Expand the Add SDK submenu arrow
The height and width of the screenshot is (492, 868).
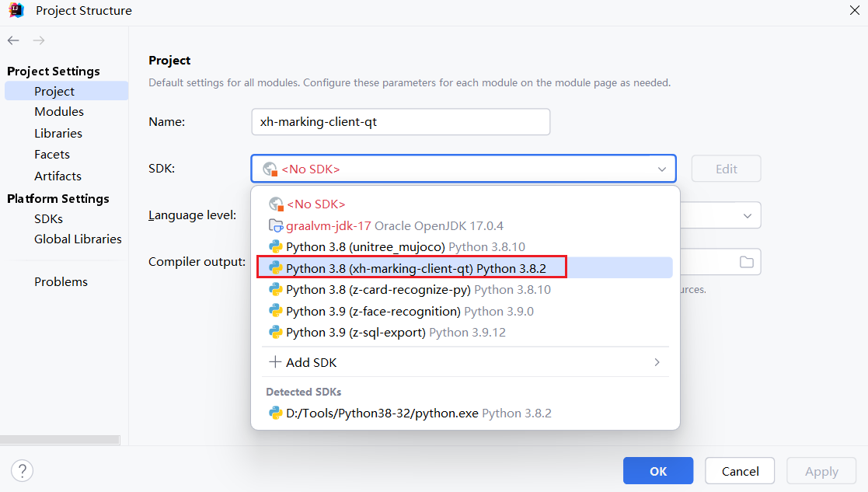click(x=657, y=362)
